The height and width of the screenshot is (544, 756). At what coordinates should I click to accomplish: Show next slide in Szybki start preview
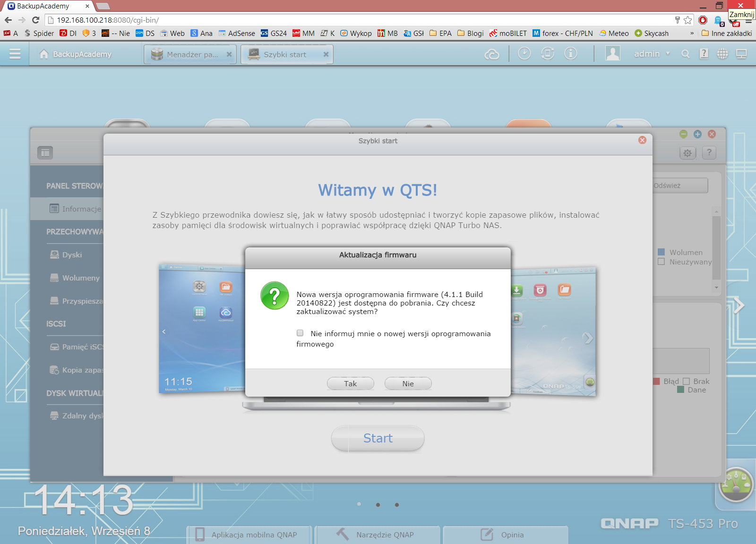588,338
